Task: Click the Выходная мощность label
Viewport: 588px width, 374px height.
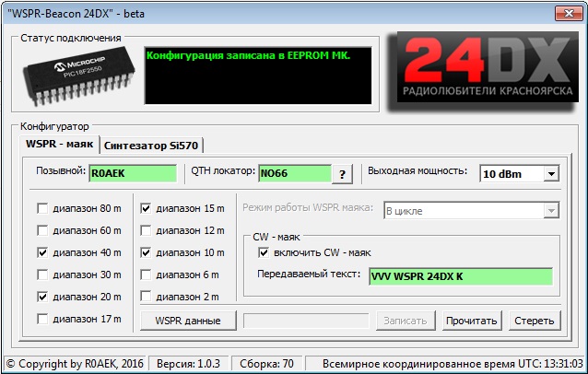Action: [x=417, y=171]
